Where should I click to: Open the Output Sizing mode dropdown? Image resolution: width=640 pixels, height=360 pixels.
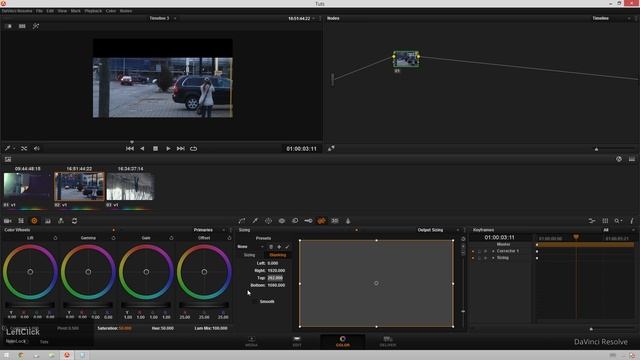458,230
